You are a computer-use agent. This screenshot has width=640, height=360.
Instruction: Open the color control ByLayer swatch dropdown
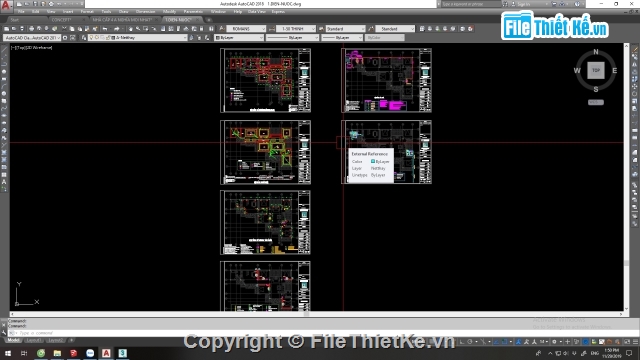point(239,38)
